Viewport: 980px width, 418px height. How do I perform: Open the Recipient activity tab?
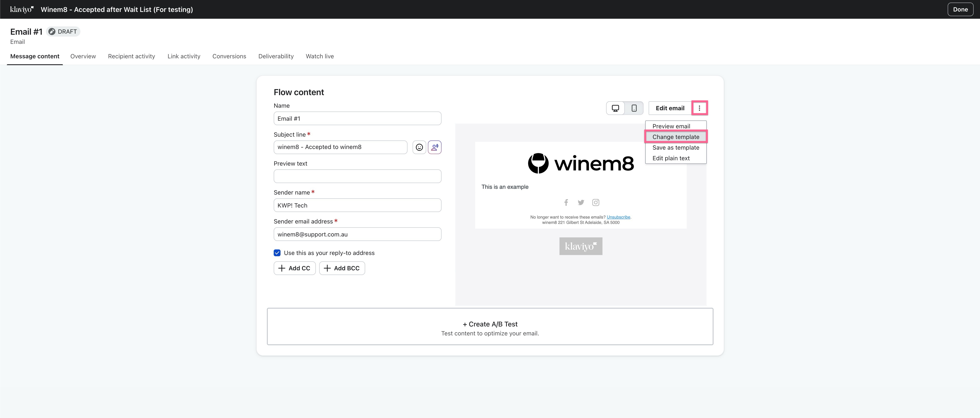click(131, 56)
